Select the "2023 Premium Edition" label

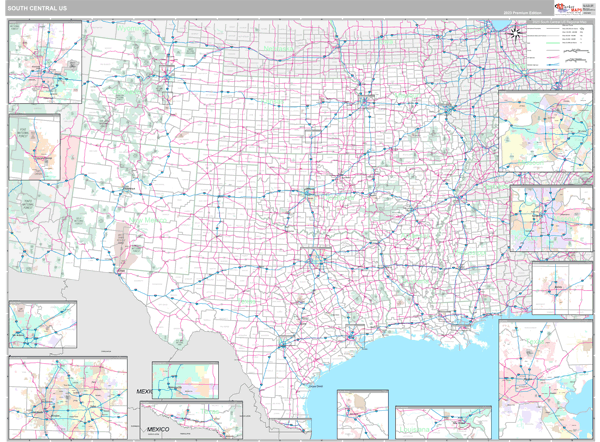tap(522, 13)
